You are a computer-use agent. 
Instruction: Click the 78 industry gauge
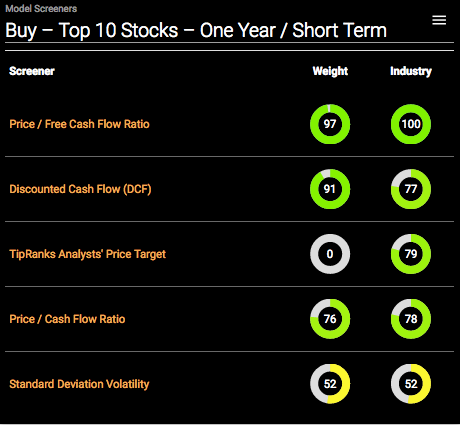tap(411, 319)
